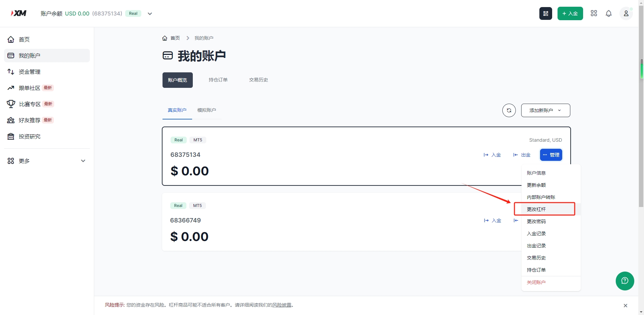
Task: Click the Standard, USD label
Action: pos(545,140)
